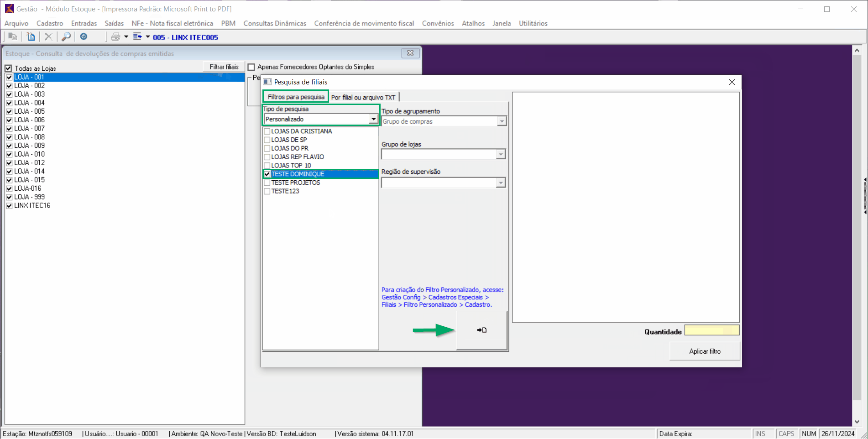868x439 pixels.
Task: Open the PBM menu
Action: pyautogui.click(x=228, y=23)
